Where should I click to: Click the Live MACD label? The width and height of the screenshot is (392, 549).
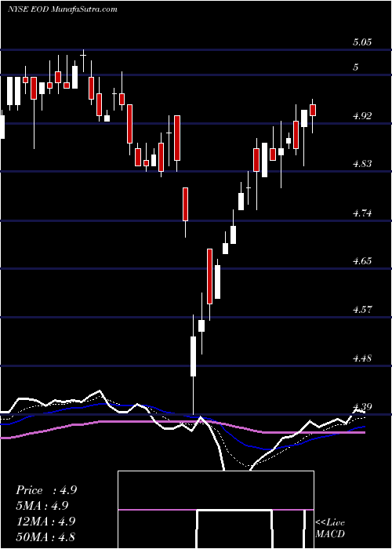330,529
